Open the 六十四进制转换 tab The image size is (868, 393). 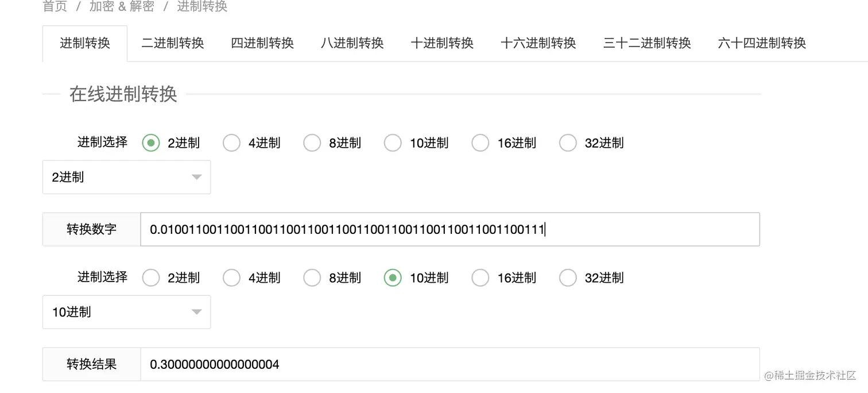pos(762,43)
